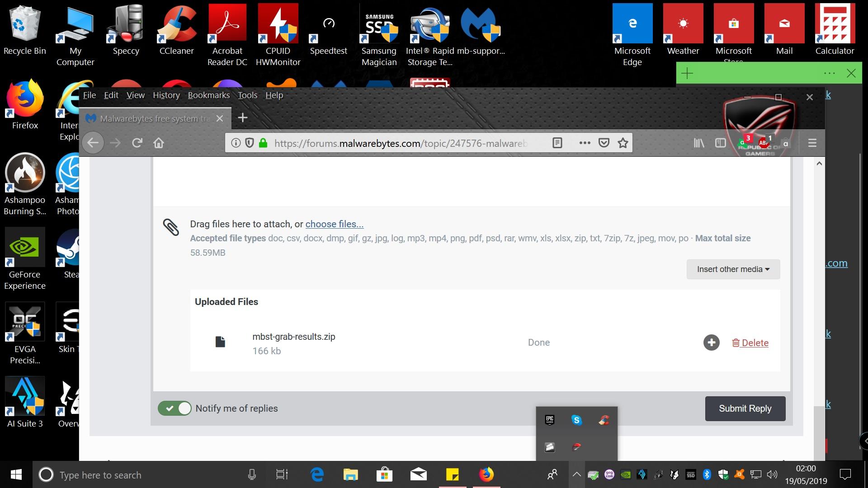Launch Firefox from the taskbar
The image size is (868, 488).
tap(487, 474)
